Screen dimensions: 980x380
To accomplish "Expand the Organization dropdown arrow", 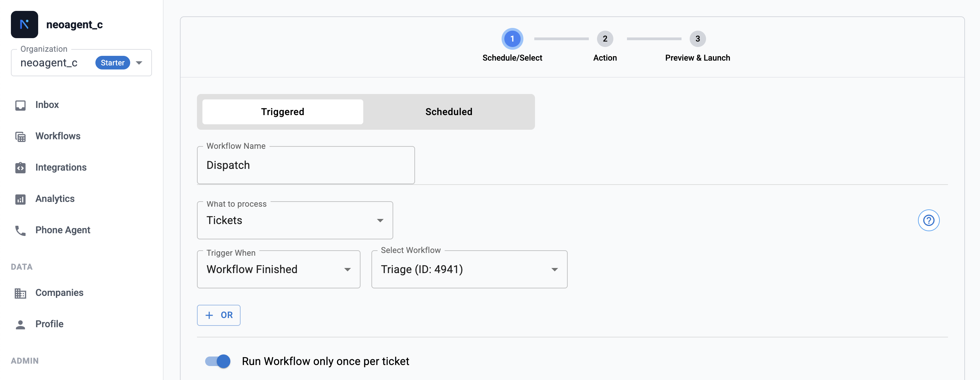I will click(x=139, y=63).
